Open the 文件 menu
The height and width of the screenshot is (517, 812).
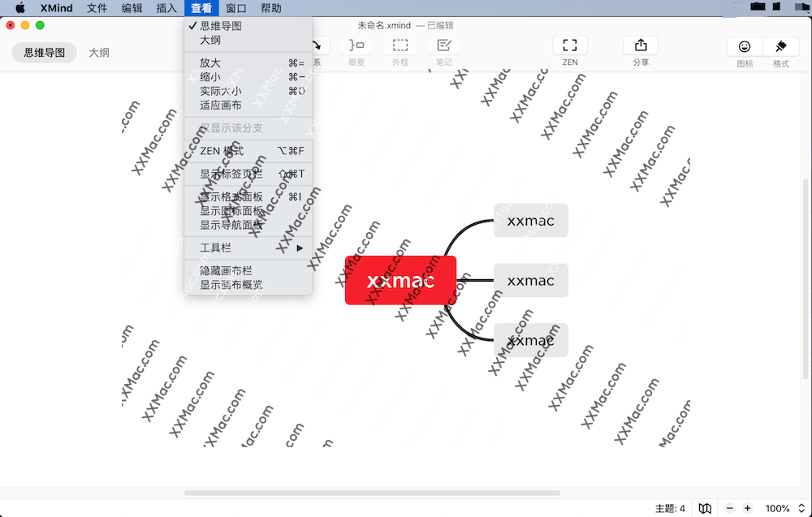coord(97,8)
